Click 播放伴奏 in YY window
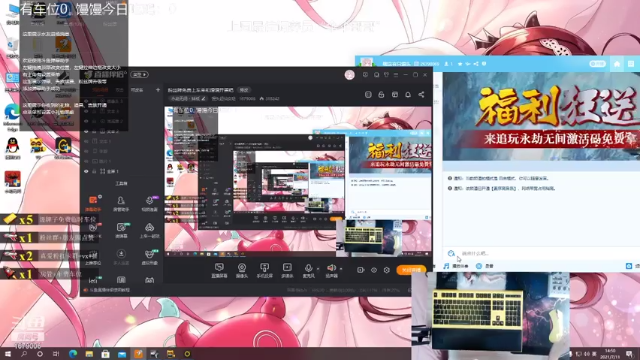This screenshot has height=360, width=640. coord(456,266)
